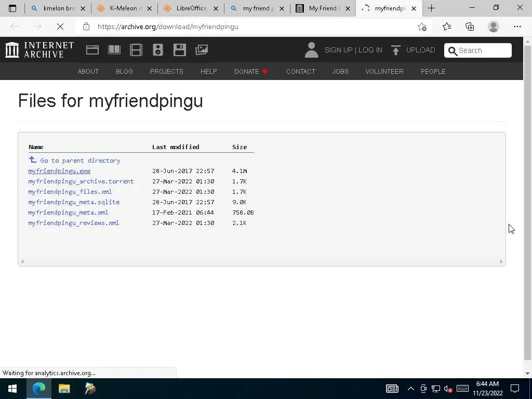
Task: Open myfriendpingu_meta.xml link
Action: (x=68, y=212)
